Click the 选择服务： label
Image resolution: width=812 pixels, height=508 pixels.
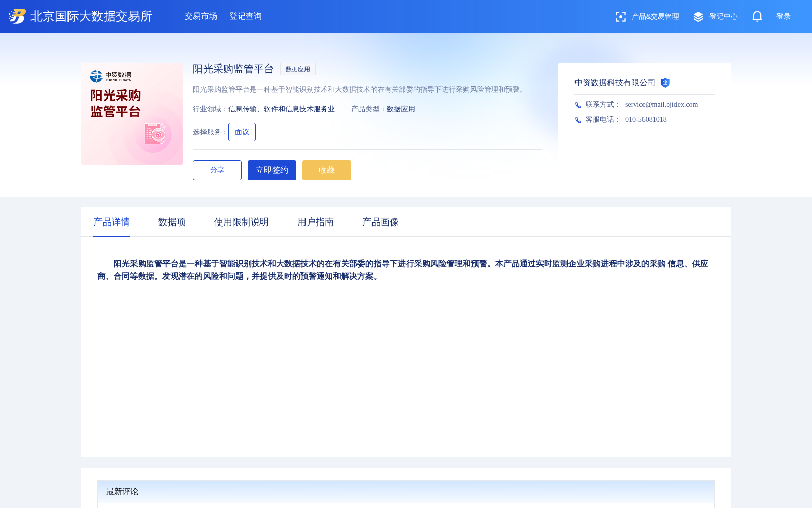coord(211,132)
